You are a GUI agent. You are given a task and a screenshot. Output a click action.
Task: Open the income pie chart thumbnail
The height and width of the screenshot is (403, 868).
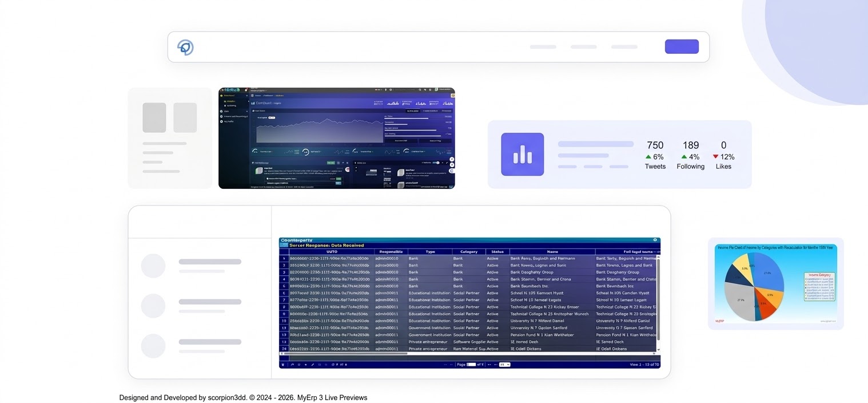pos(775,283)
